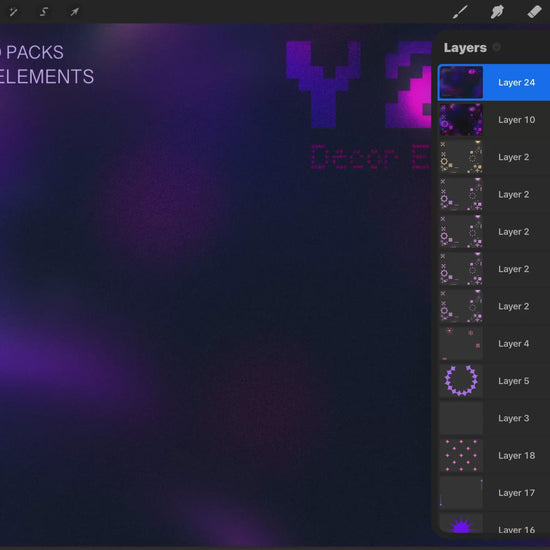Select the Eraser tool
This screenshot has width=550, height=550.
click(x=535, y=12)
